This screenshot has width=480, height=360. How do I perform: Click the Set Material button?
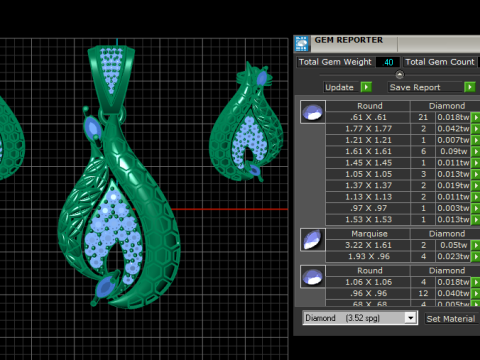[451, 319]
